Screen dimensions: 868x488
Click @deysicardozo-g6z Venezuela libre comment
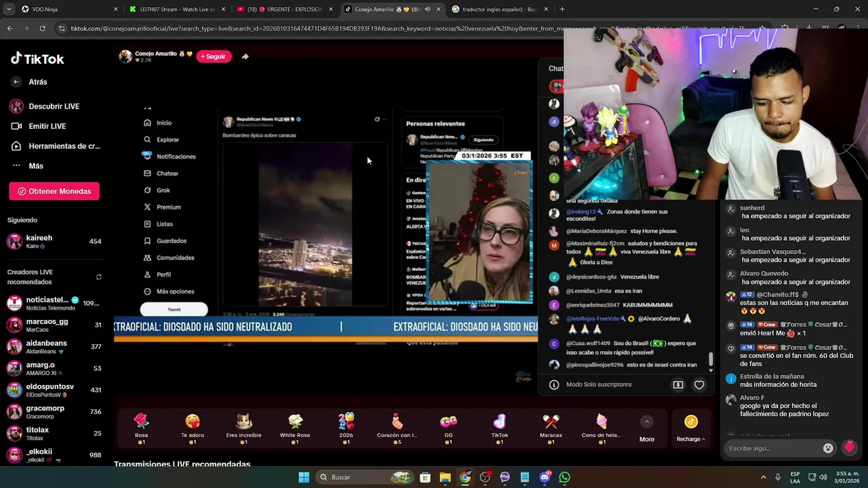[x=612, y=277]
